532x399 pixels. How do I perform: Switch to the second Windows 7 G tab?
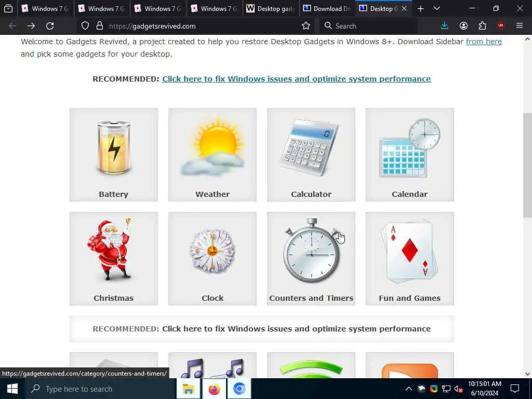[x=101, y=8]
